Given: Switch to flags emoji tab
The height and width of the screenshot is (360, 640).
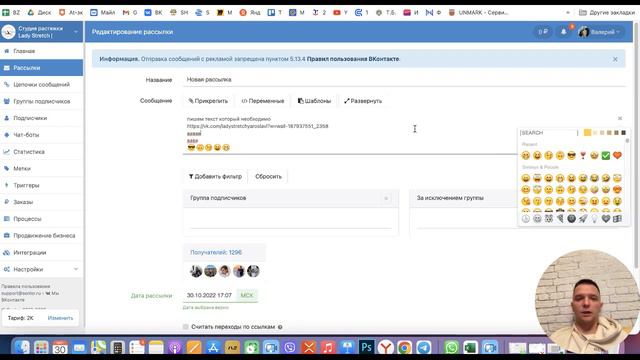Looking at the screenshot, I should 617,219.
